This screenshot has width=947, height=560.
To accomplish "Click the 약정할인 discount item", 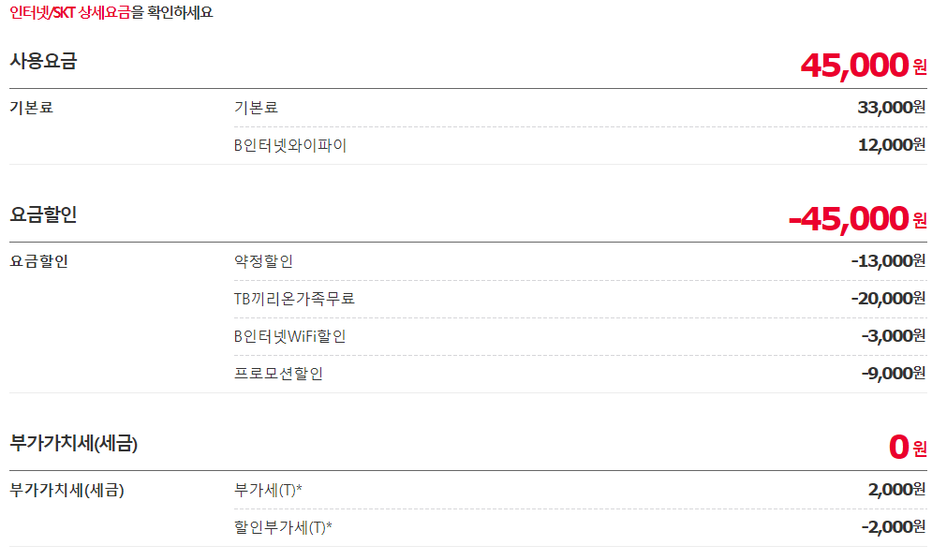I will [x=263, y=261].
